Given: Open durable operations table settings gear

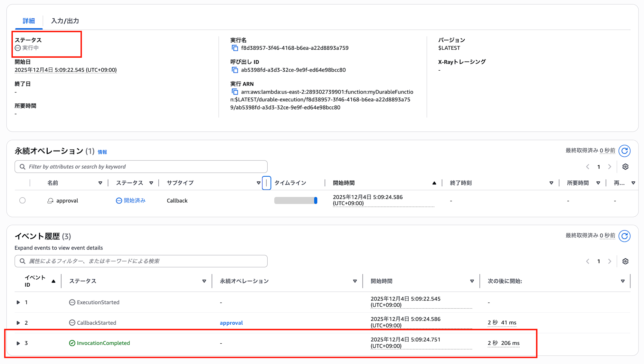Looking at the screenshot, I should tap(625, 167).
